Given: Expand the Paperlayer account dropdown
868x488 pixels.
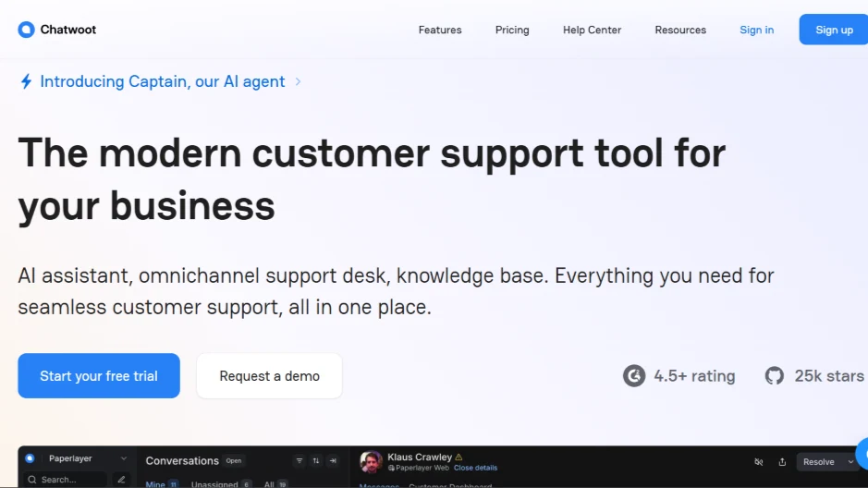Looking at the screenshot, I should pyautogui.click(x=124, y=458).
